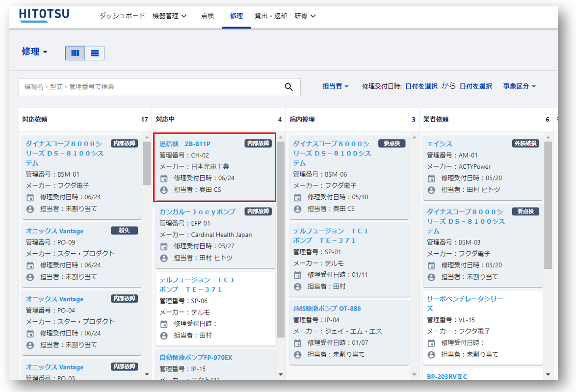Click calendar icon on エイシス AM-01 card
Image resolution: width=576 pixels, height=392 pixels.
(x=431, y=179)
